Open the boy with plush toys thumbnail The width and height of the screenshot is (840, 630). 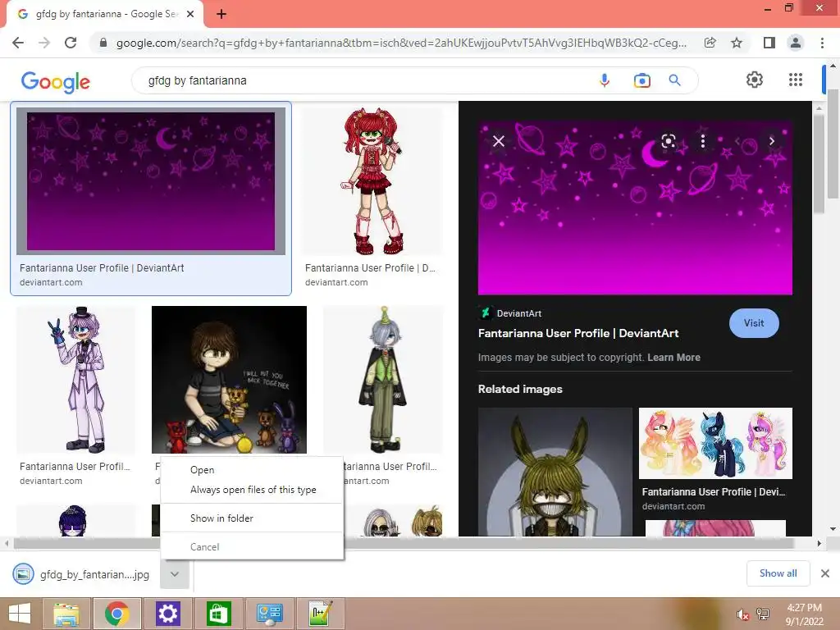tap(230, 380)
